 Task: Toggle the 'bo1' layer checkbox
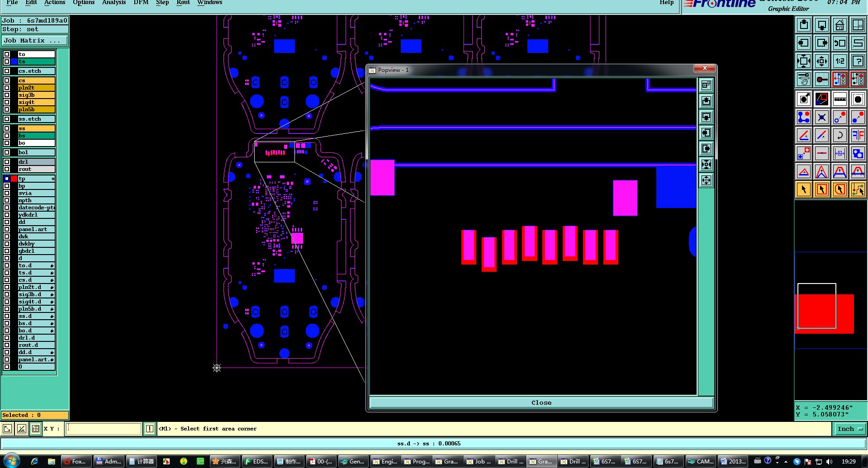tap(7, 152)
